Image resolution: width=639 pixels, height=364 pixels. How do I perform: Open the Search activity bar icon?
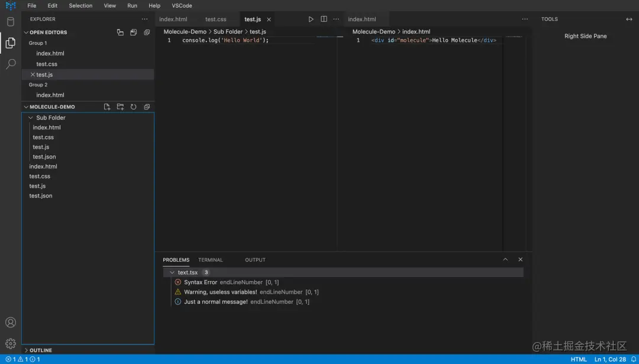(11, 64)
